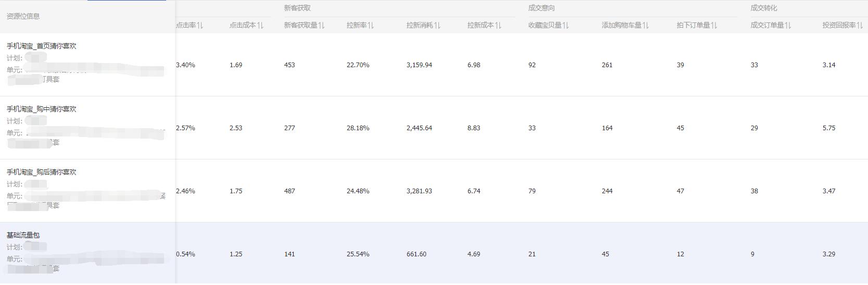Select click-rate value 2.46%
Viewport: 868px width, 285px height.
(x=186, y=191)
